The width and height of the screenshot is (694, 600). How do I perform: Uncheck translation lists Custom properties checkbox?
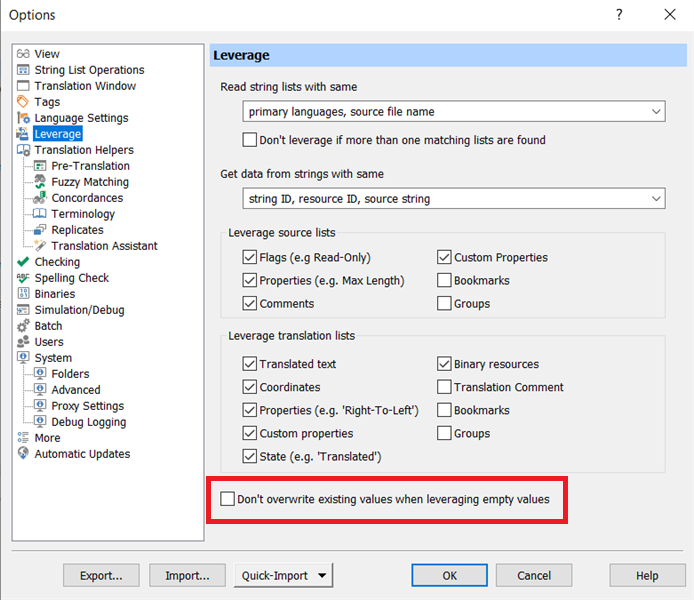250,433
